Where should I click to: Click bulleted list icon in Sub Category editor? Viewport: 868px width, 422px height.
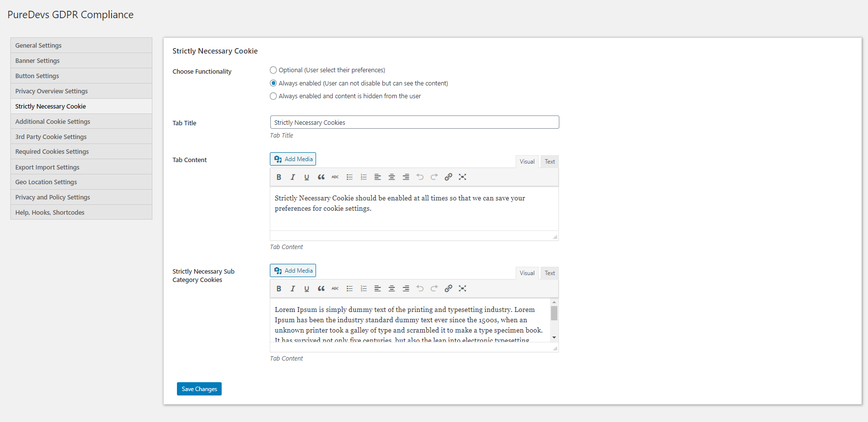pos(349,289)
